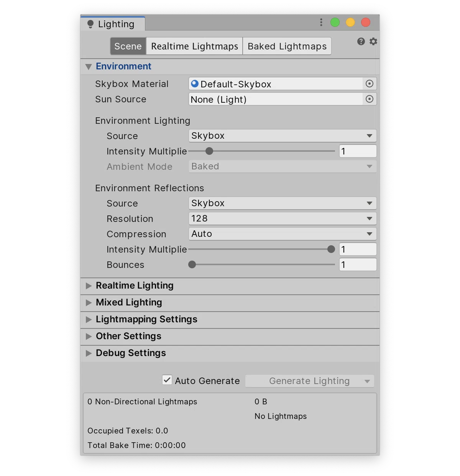The height and width of the screenshot is (476, 460).
Task: Click the '0 B' size text
Action: [261, 402]
